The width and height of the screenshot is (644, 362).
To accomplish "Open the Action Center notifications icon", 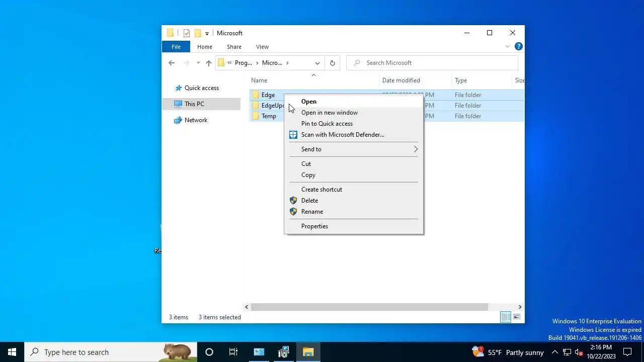I will [x=627, y=352].
